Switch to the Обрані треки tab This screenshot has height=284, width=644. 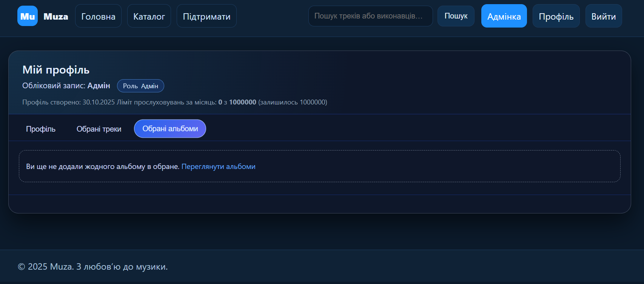pyautogui.click(x=99, y=129)
